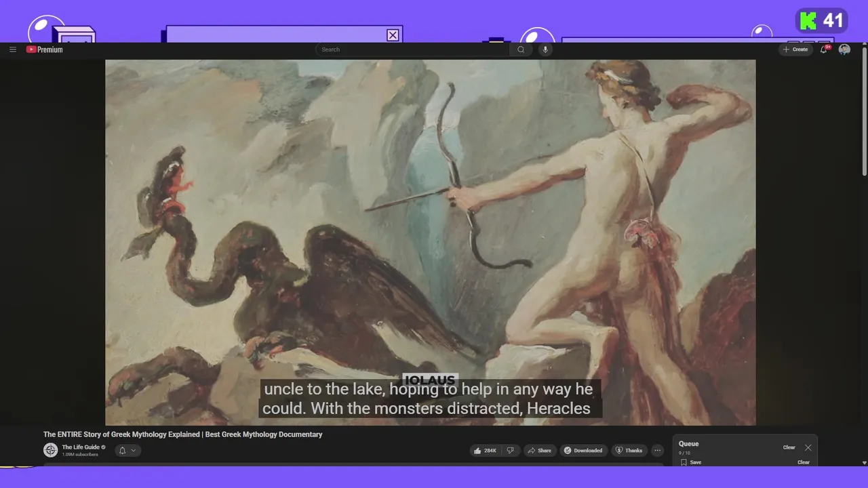Image resolution: width=868 pixels, height=488 pixels.
Task: Share the video via Share button
Action: click(540, 450)
